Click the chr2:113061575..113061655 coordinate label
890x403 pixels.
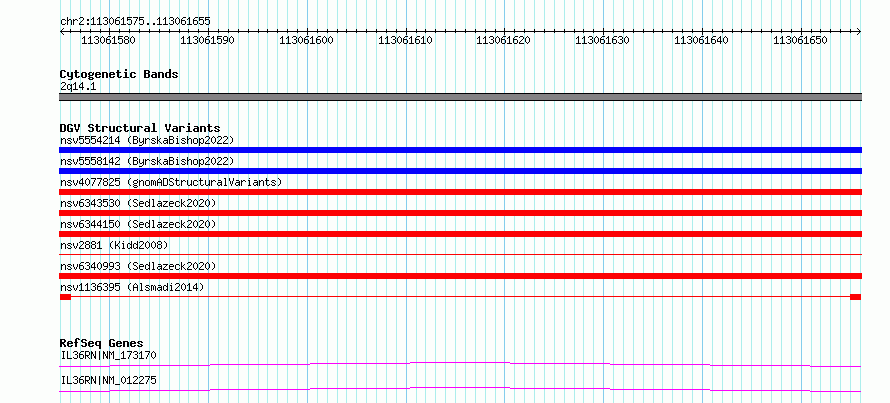pos(135,21)
